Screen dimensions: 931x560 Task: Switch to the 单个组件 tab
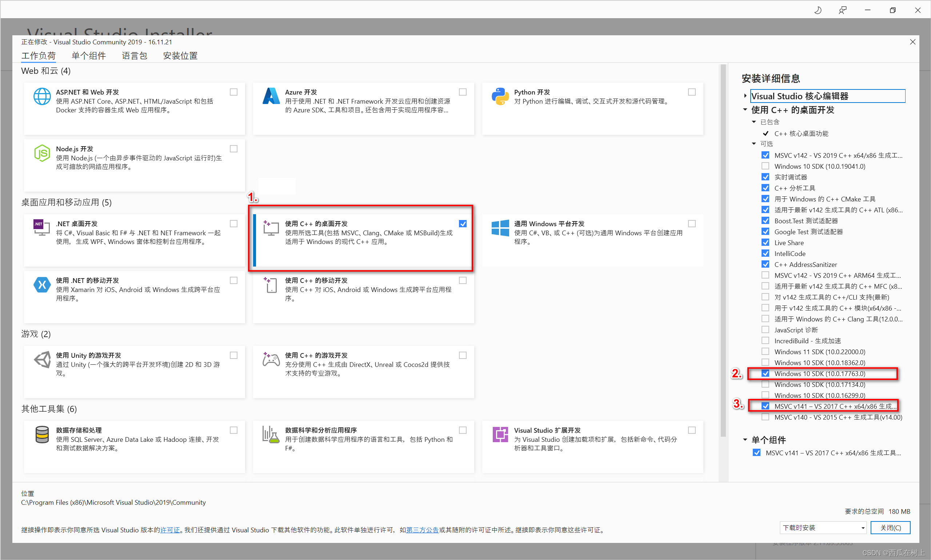[89, 56]
